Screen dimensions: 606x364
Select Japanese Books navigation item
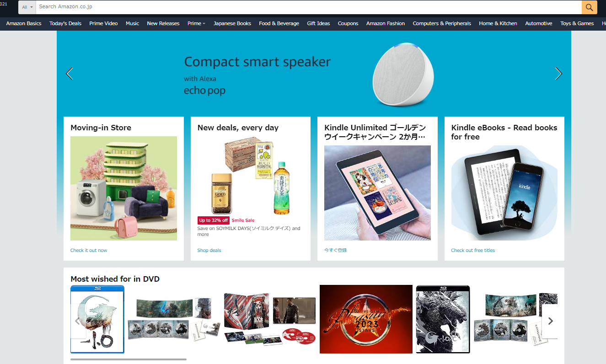pyautogui.click(x=232, y=23)
